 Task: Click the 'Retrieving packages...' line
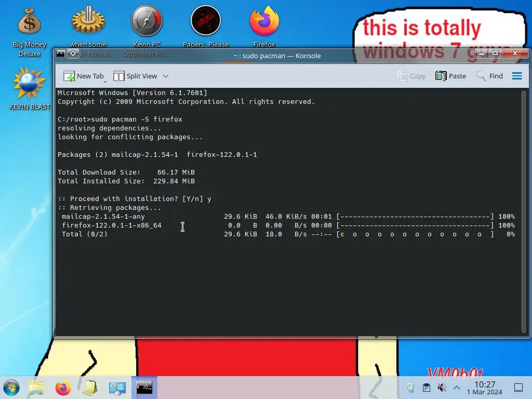(x=109, y=207)
